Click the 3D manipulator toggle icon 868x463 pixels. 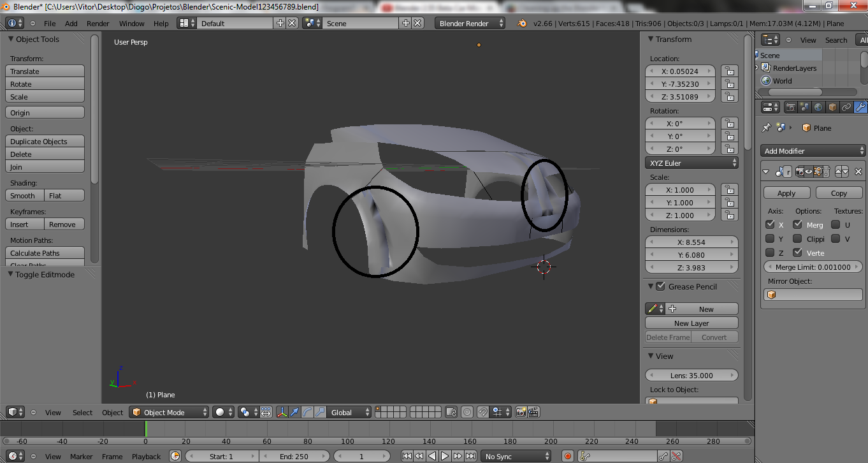tap(282, 413)
